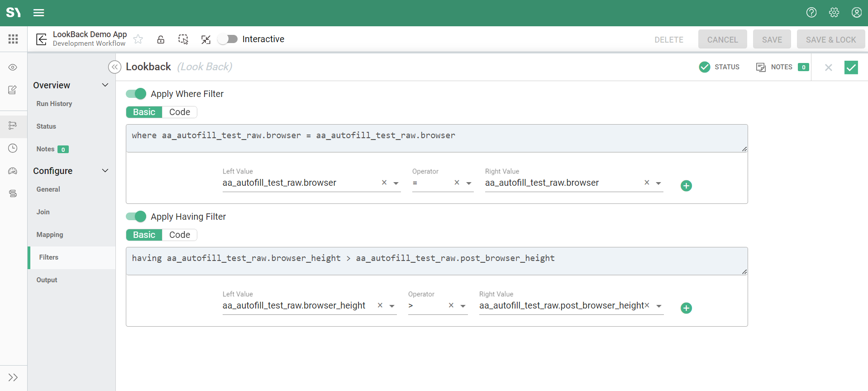Click the hamburger menu icon
Screen dimensions: 868x391
[x=38, y=13]
